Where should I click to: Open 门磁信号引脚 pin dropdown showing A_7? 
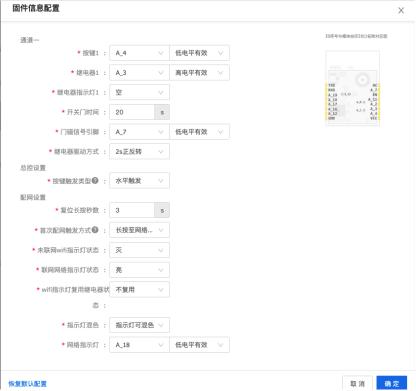point(139,132)
